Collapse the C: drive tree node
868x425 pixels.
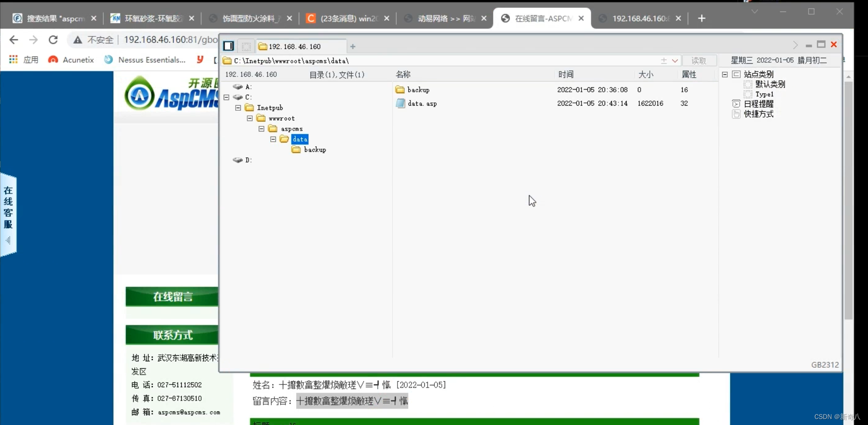(x=226, y=97)
